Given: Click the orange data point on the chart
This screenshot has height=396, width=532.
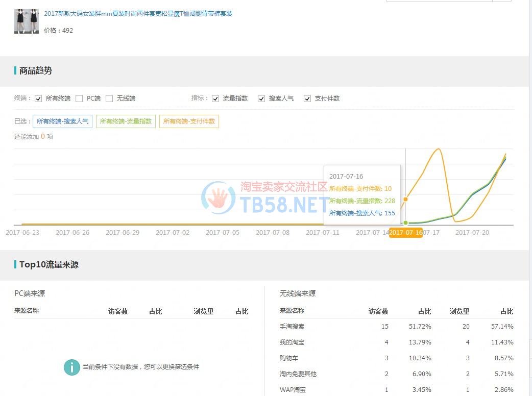Looking at the screenshot, I should [x=406, y=199].
